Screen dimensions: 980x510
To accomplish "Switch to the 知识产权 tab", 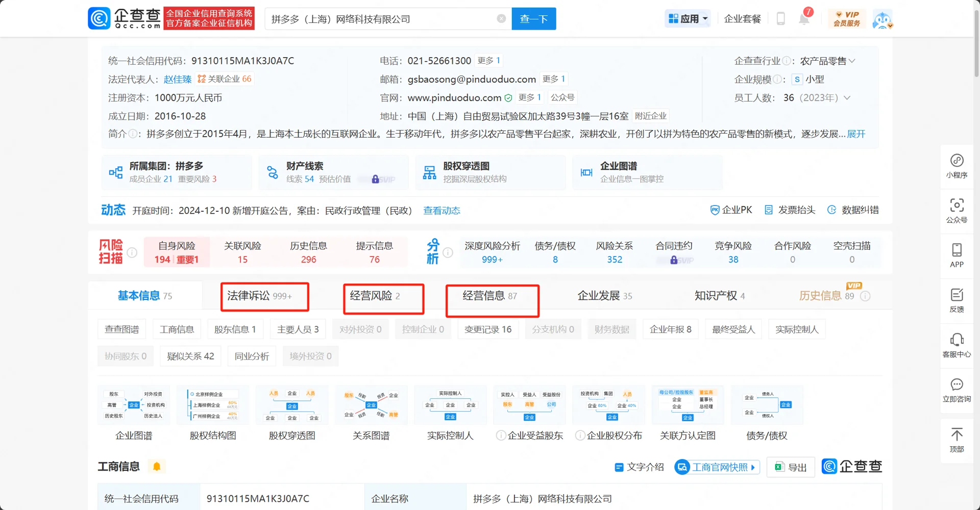I will [720, 296].
